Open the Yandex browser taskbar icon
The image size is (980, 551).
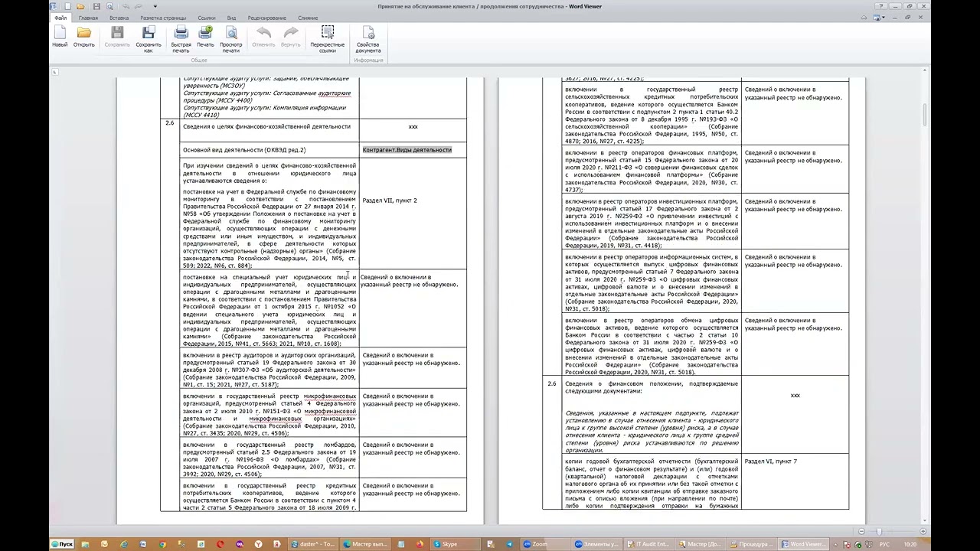(258, 544)
